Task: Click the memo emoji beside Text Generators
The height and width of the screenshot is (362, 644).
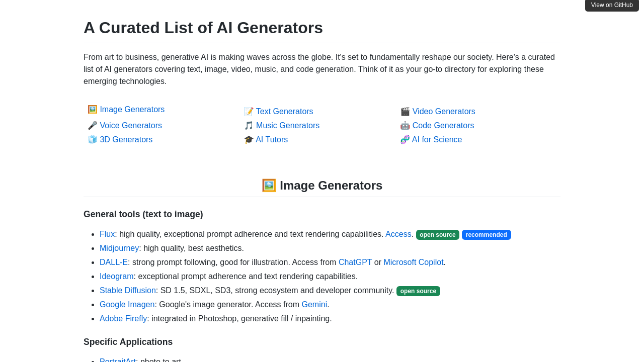Action: [249, 112]
